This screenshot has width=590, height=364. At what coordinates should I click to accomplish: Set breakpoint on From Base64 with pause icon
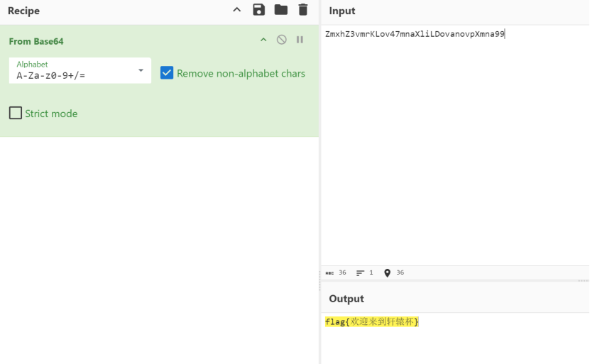[x=300, y=40]
